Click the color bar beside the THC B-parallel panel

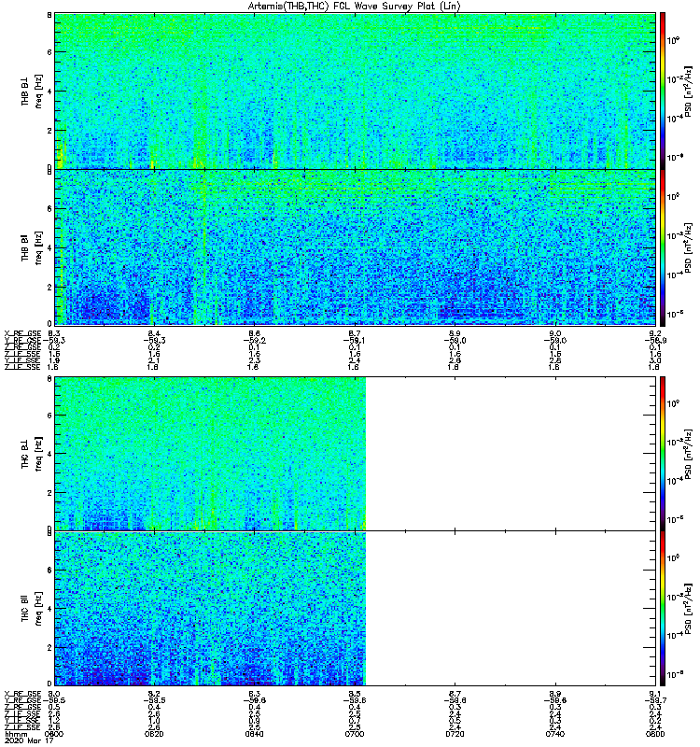[663, 609]
